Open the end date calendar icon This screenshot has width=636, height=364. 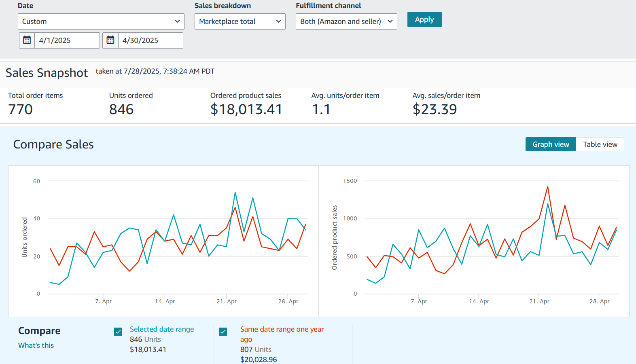tap(110, 40)
